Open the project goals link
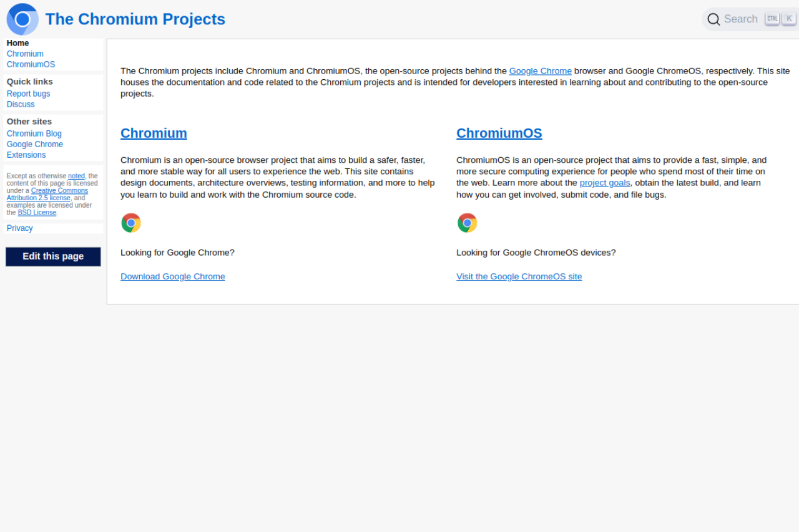Viewport: 799px width, 532px height. point(604,183)
